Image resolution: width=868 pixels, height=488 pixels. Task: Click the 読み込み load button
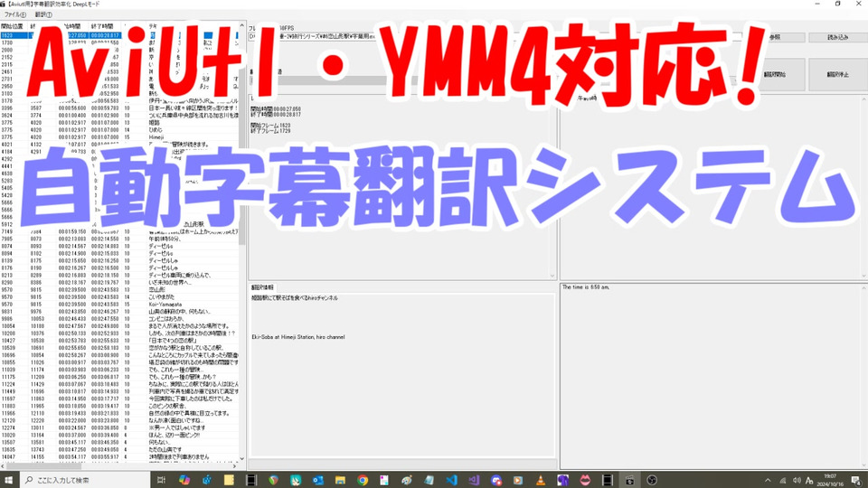[x=837, y=37]
